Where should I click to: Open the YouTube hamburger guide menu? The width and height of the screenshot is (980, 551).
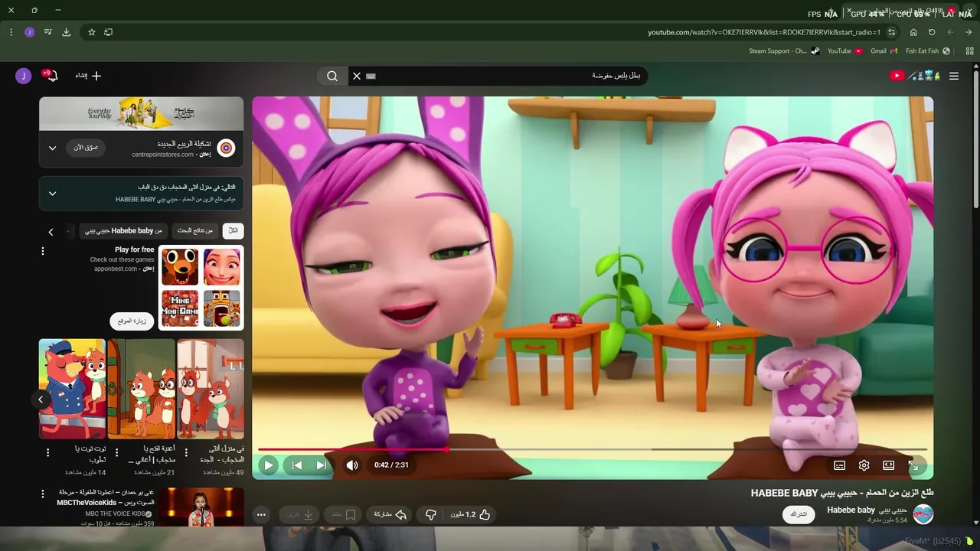954,76
